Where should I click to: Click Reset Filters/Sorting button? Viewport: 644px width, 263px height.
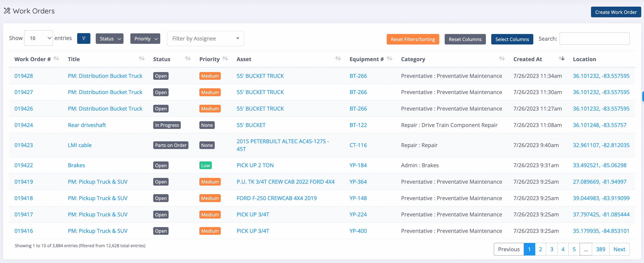(413, 39)
